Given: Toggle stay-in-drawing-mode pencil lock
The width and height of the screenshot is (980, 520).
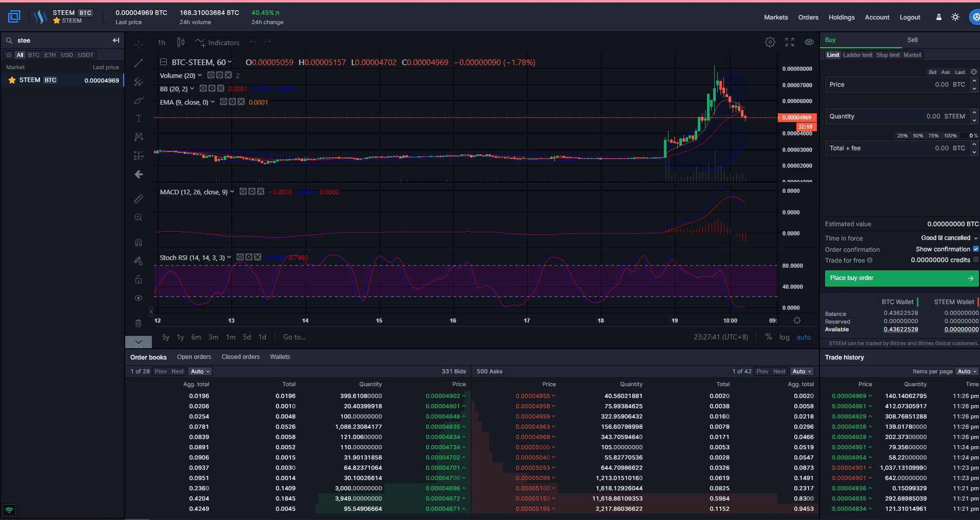Looking at the screenshot, I should click(x=139, y=261).
